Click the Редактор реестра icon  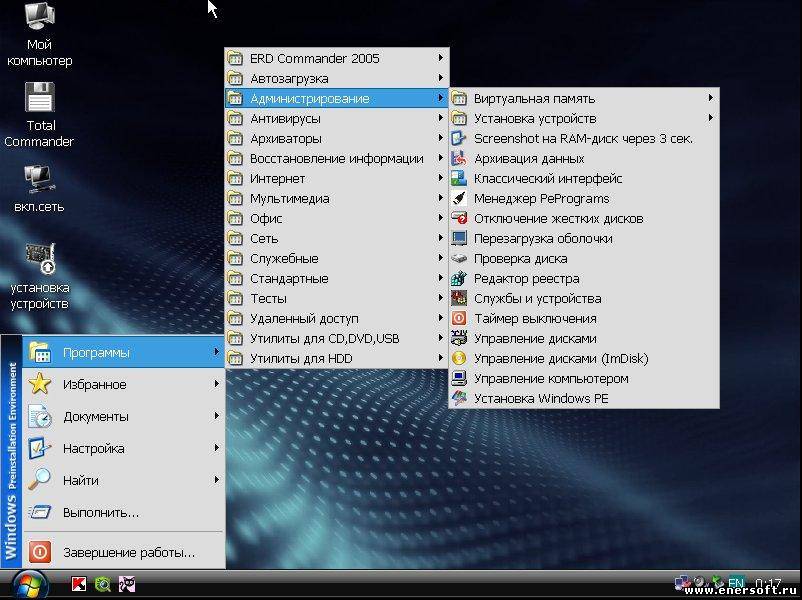(x=459, y=278)
